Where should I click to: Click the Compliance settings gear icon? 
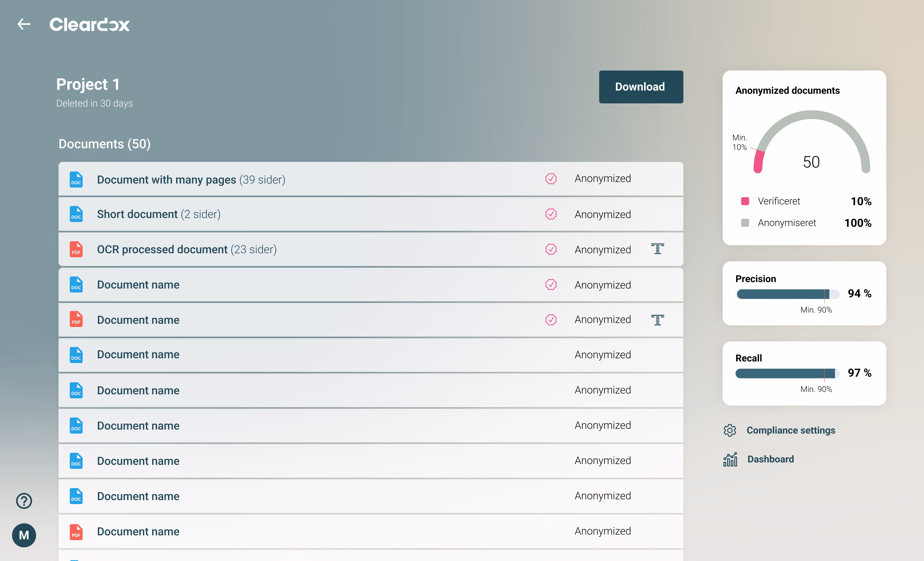[x=730, y=430]
